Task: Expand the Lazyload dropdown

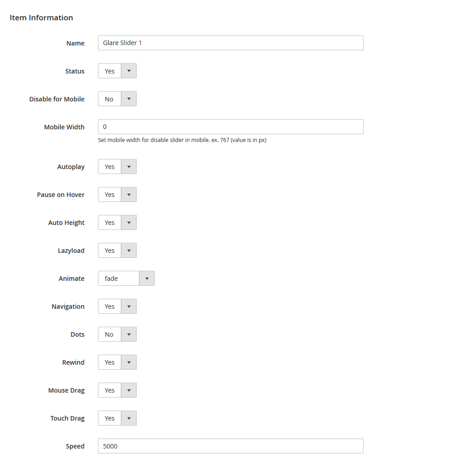Action: (x=117, y=251)
